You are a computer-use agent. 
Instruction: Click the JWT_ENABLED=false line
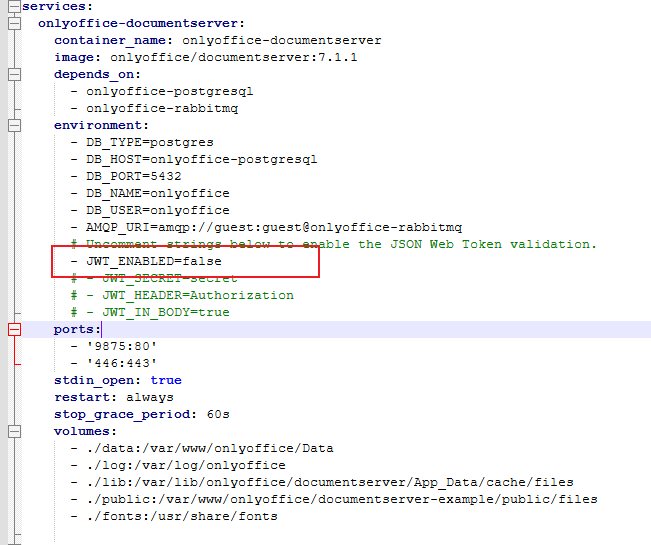tap(146, 262)
